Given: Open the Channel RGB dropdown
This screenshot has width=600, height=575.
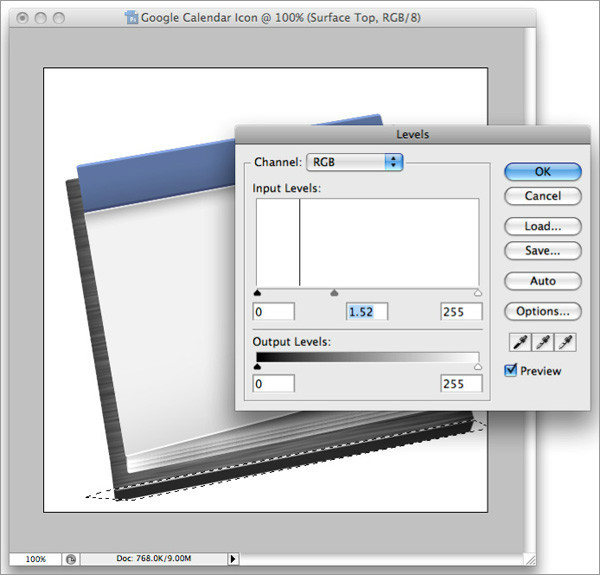Looking at the screenshot, I should (x=354, y=161).
